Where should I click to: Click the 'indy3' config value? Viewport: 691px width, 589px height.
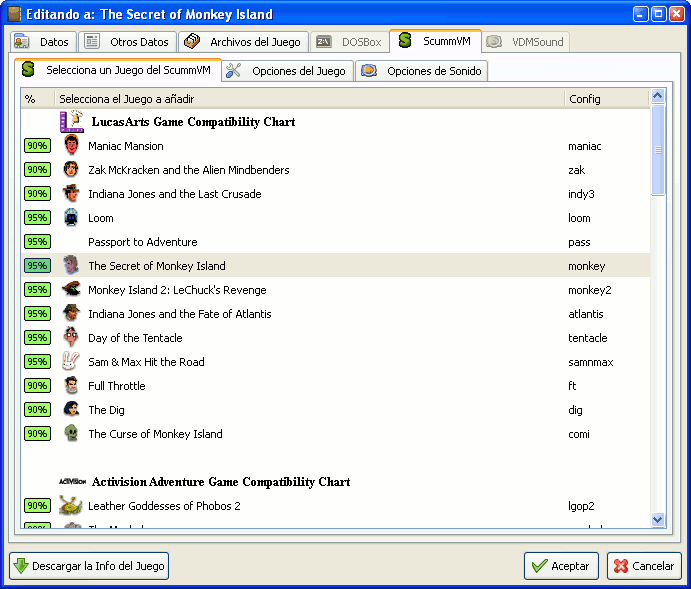[x=581, y=194]
